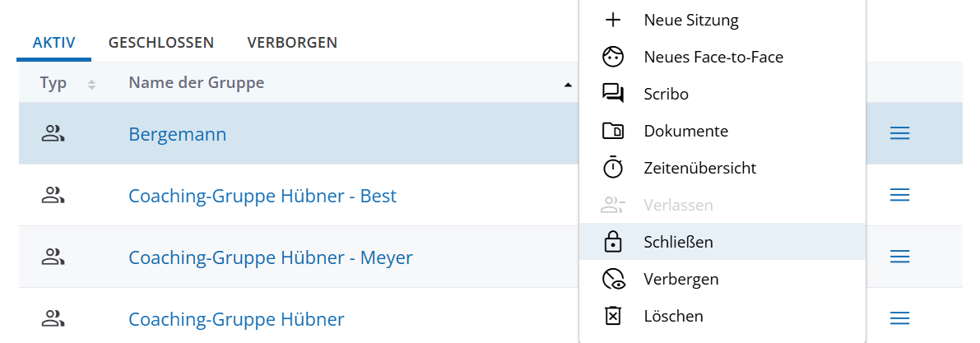Click the Dokumente folder icon
Screen dimensions: 980x343
pos(613,131)
